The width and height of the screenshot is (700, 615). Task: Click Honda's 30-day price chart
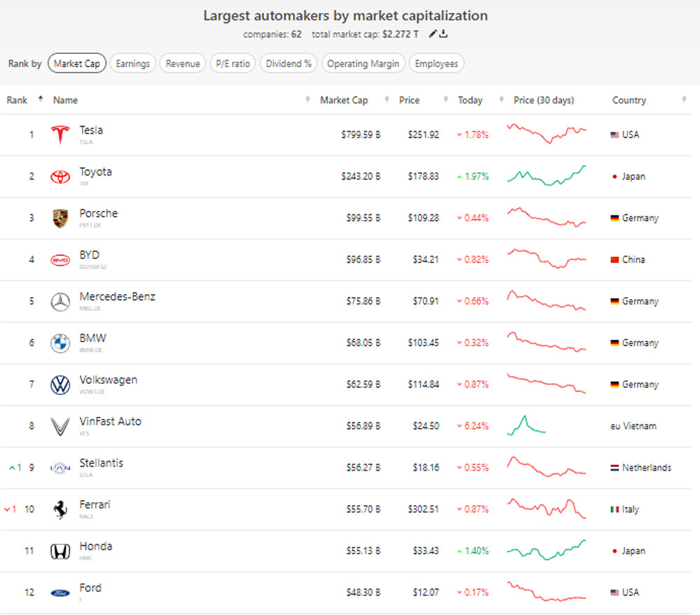(547, 550)
